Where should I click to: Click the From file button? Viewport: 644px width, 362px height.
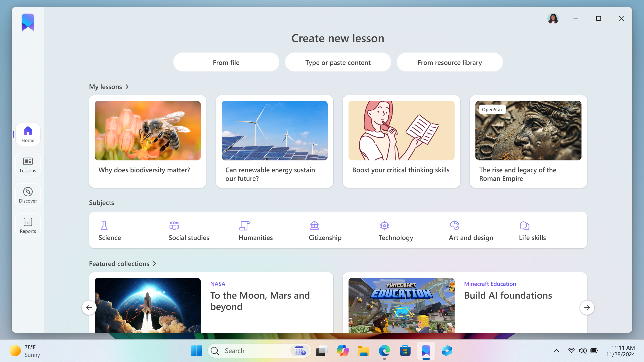[226, 62]
